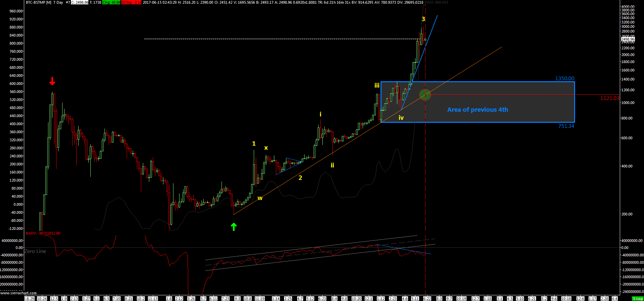This screenshot has width=644, height=301.
Task: Click the green up arrow marker
Action: 234,227
